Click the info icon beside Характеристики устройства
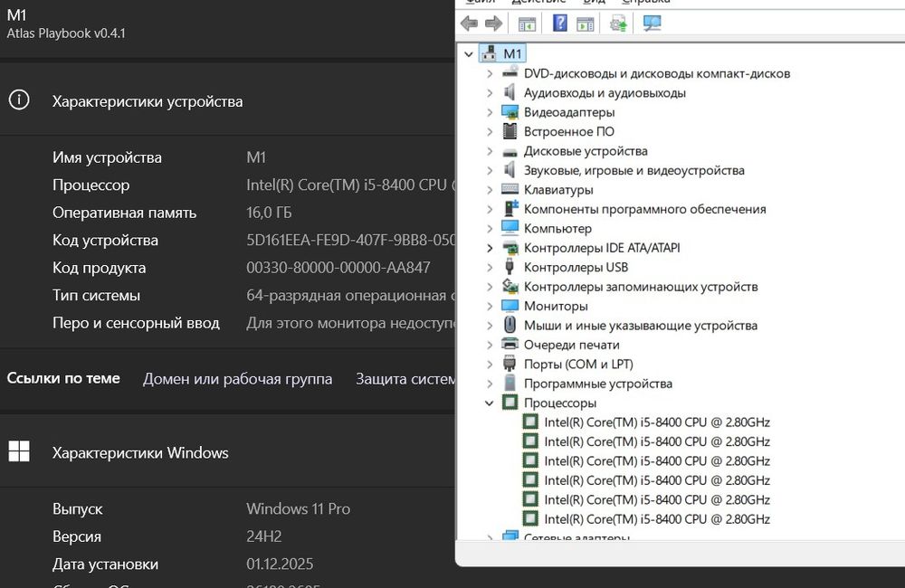Viewport: 905px width, 588px height. tap(19, 100)
